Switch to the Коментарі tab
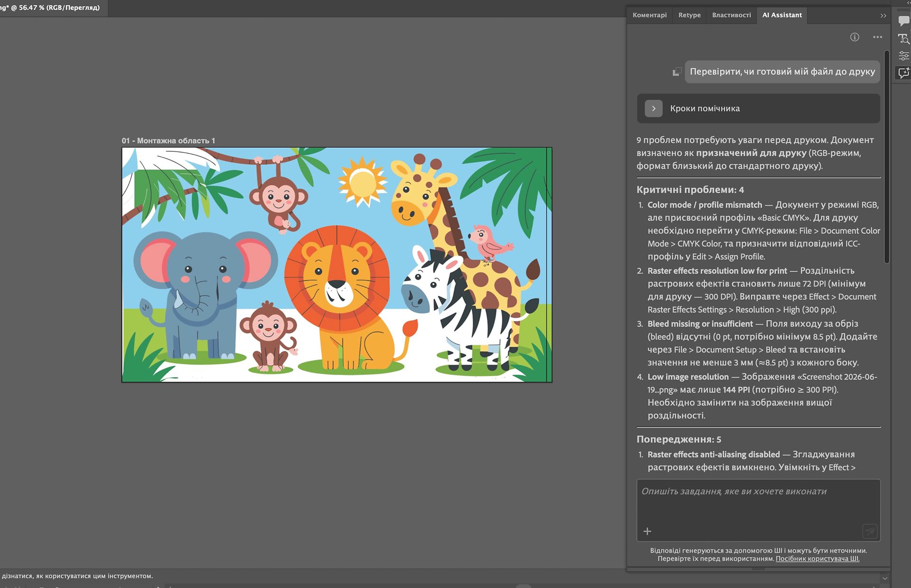This screenshot has height=588, width=911. point(650,15)
